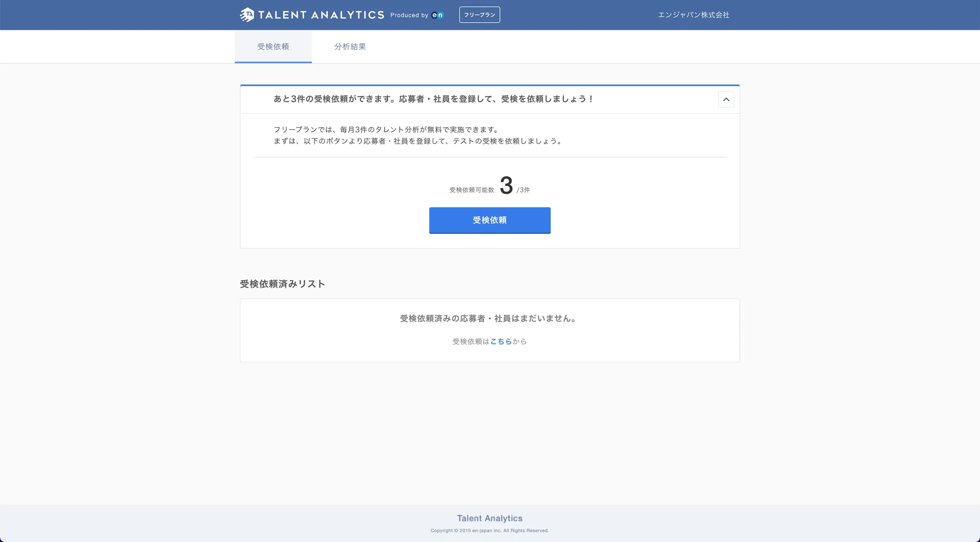Click the Talent Analytics logo icon

tap(247, 15)
